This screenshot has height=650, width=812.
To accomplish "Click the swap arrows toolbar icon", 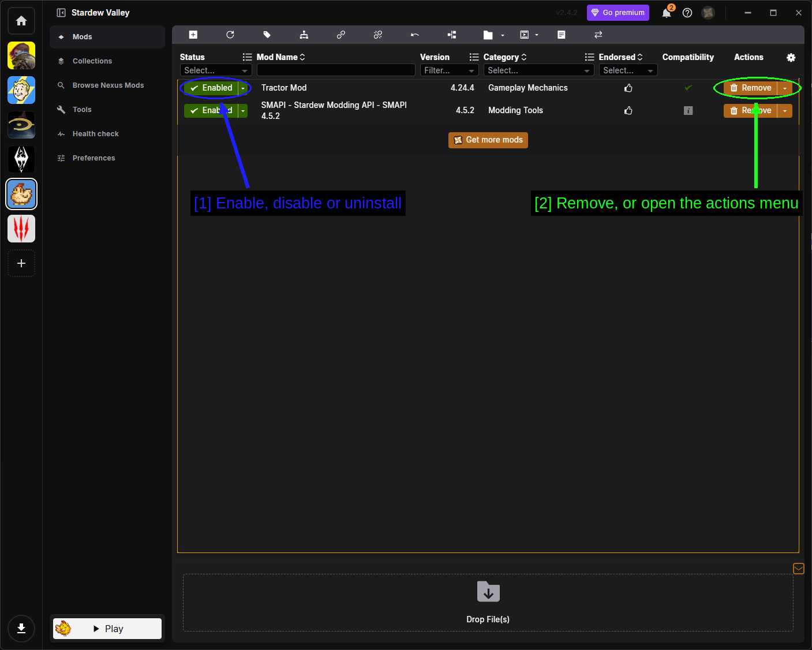I will click(x=598, y=35).
